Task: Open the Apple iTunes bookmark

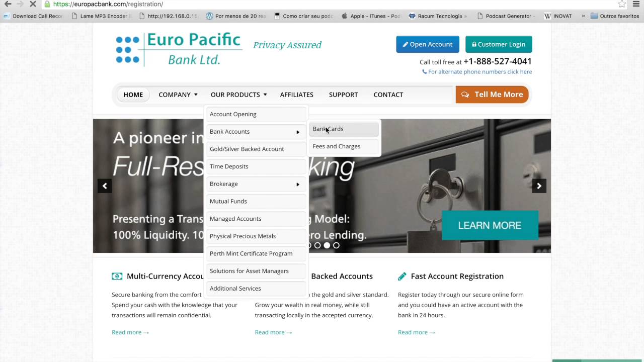Action: tap(371, 16)
